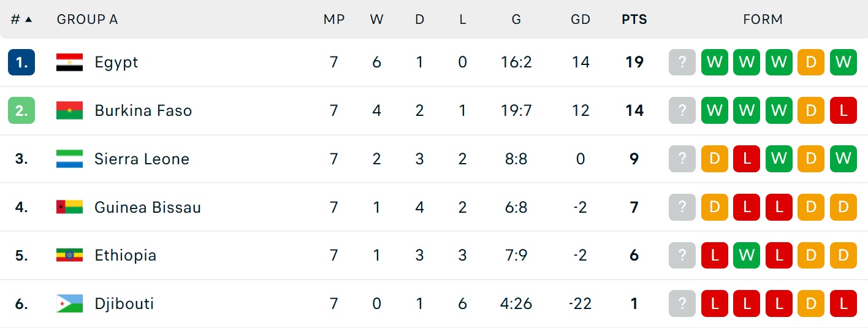Click Egypt's gray question mark form icon
The image size is (868, 328).
682,62
